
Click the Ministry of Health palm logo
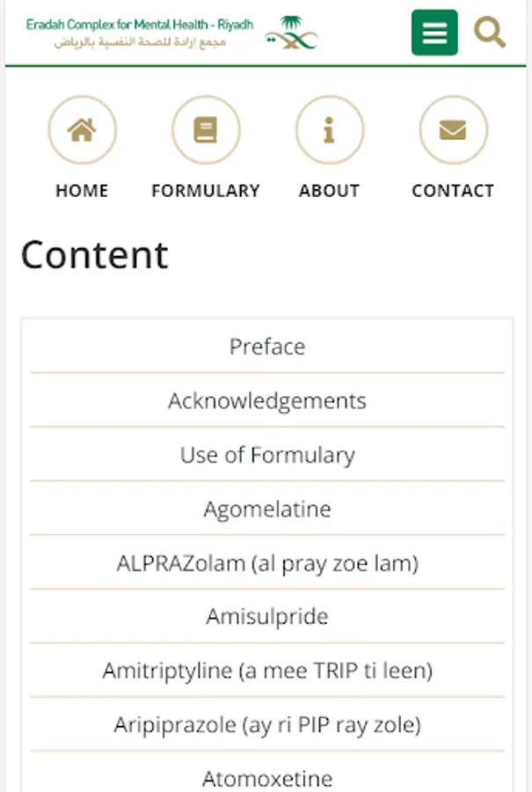291,33
